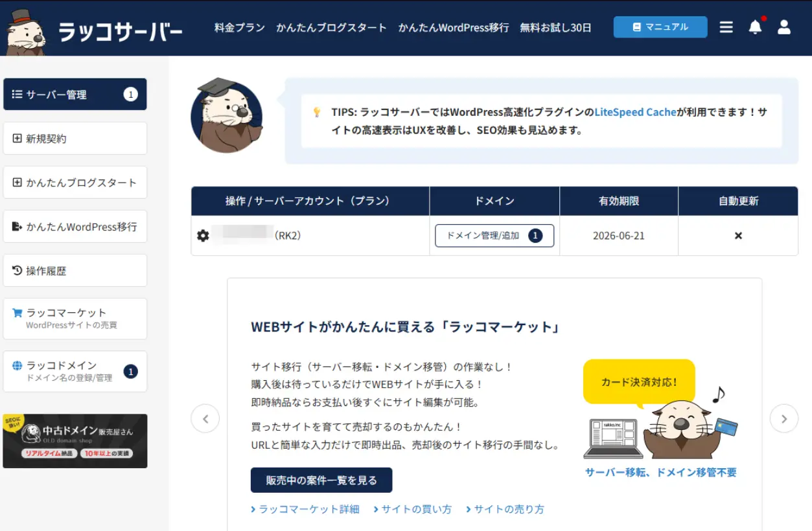Expand the next carousel slide arrow
This screenshot has height=531, width=812.
pos(784,419)
